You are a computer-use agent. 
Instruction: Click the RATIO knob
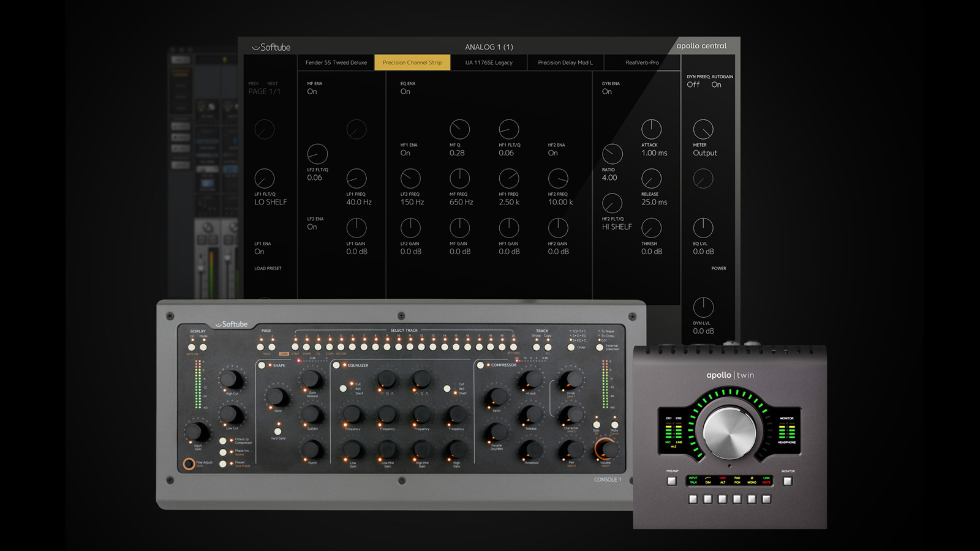(x=612, y=154)
